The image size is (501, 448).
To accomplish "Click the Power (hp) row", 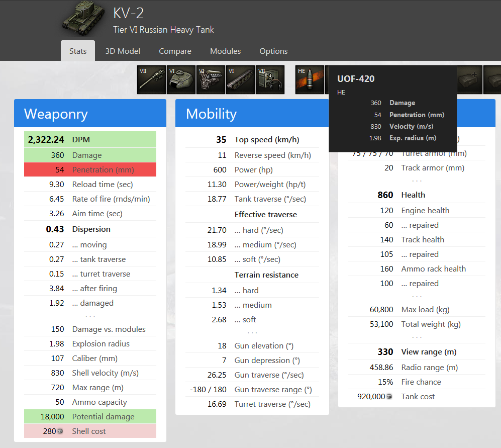I will 252,169.
